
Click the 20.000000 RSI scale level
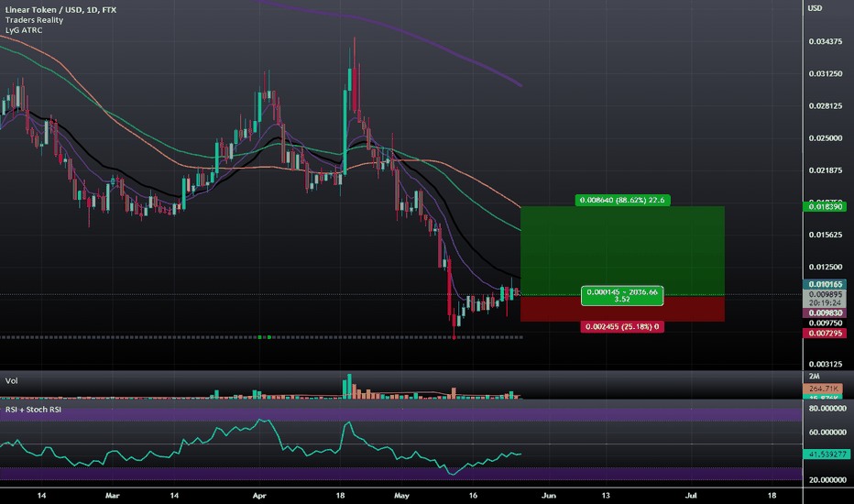(x=827, y=480)
